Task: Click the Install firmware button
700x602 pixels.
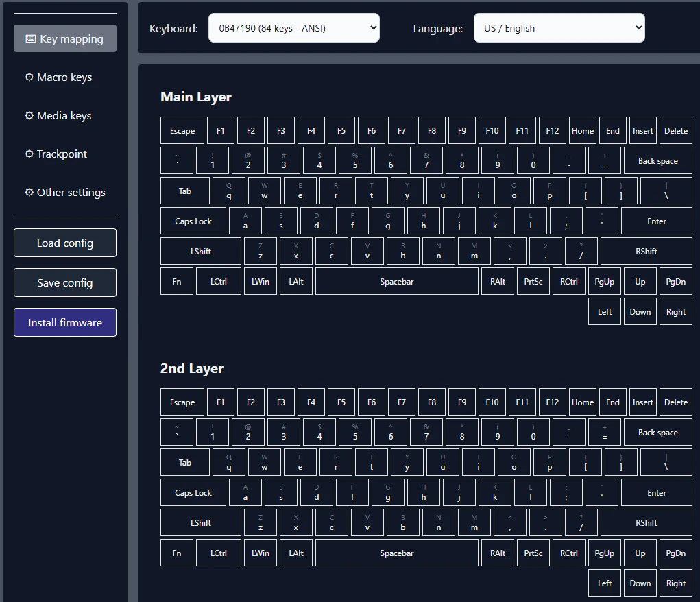Action: [65, 322]
